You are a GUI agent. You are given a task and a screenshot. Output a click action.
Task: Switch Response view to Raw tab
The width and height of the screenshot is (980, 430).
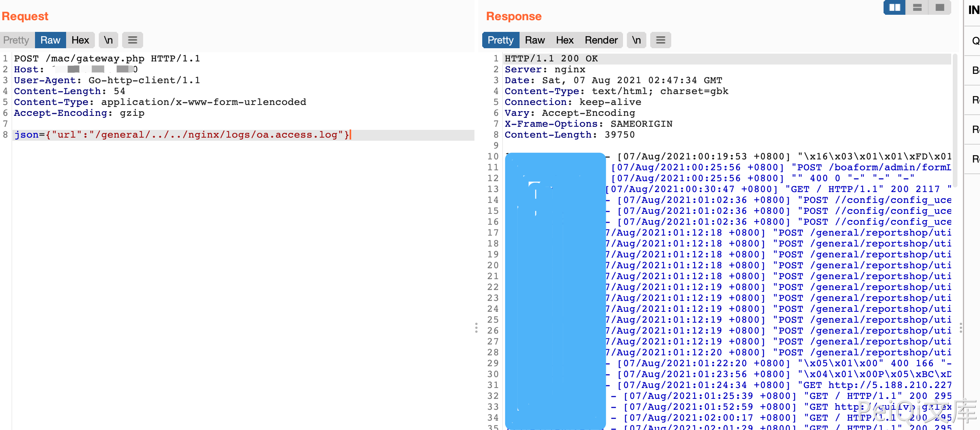click(x=535, y=40)
